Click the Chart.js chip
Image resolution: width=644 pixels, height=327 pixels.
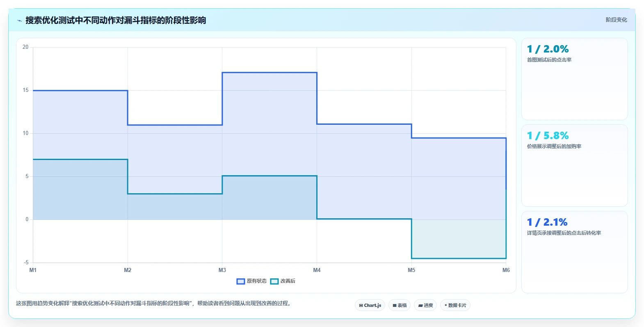pyautogui.click(x=370, y=305)
